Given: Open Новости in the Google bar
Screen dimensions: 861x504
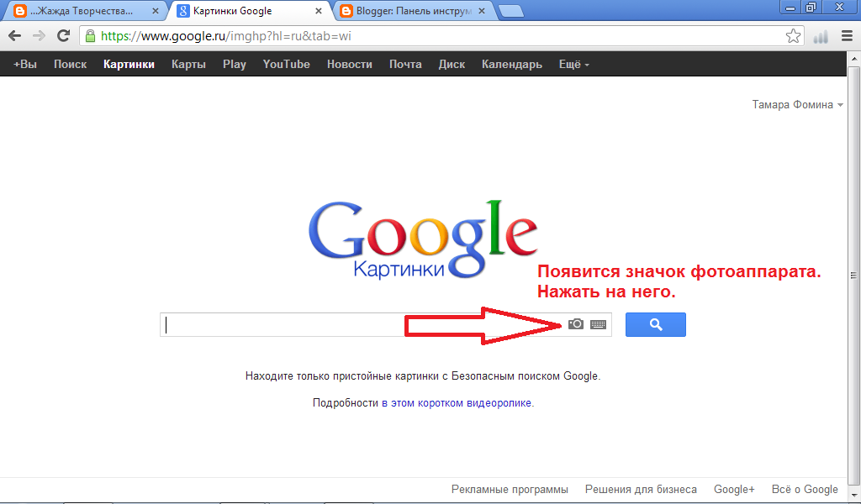Looking at the screenshot, I should pyautogui.click(x=350, y=64).
